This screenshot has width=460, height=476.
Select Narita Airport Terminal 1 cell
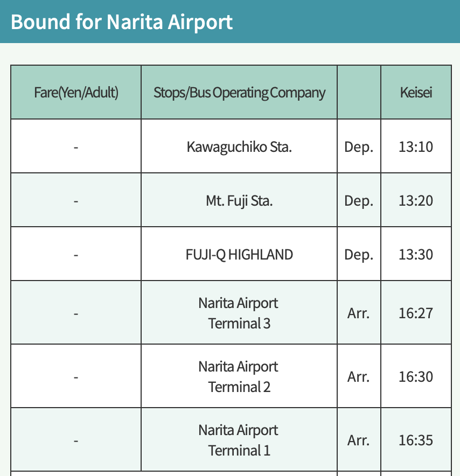[x=239, y=440]
